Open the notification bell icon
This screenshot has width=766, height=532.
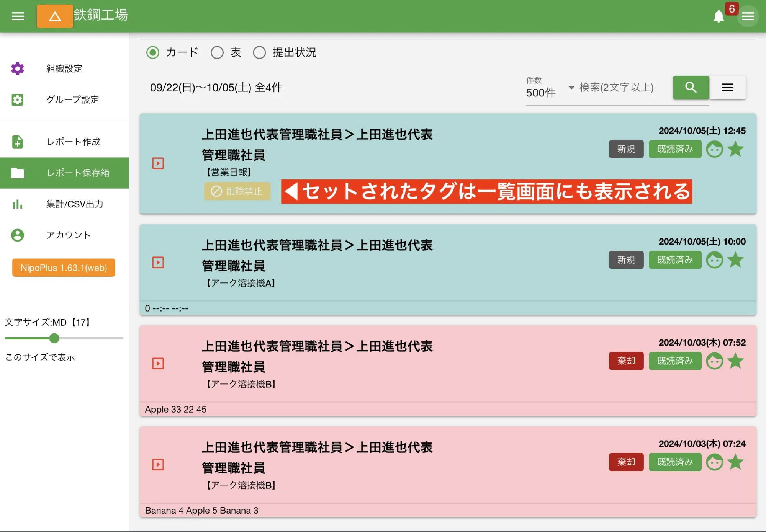click(719, 16)
